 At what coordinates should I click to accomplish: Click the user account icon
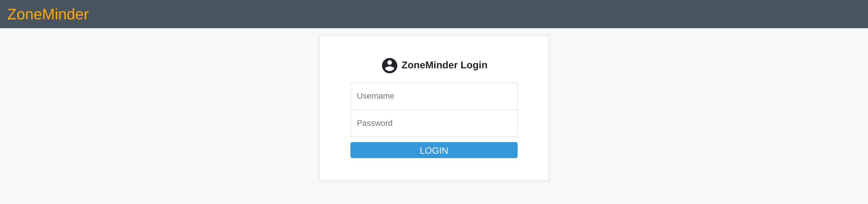tap(389, 66)
